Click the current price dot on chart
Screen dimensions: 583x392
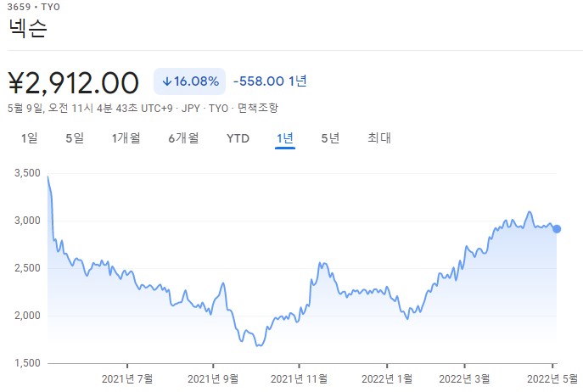(x=557, y=229)
